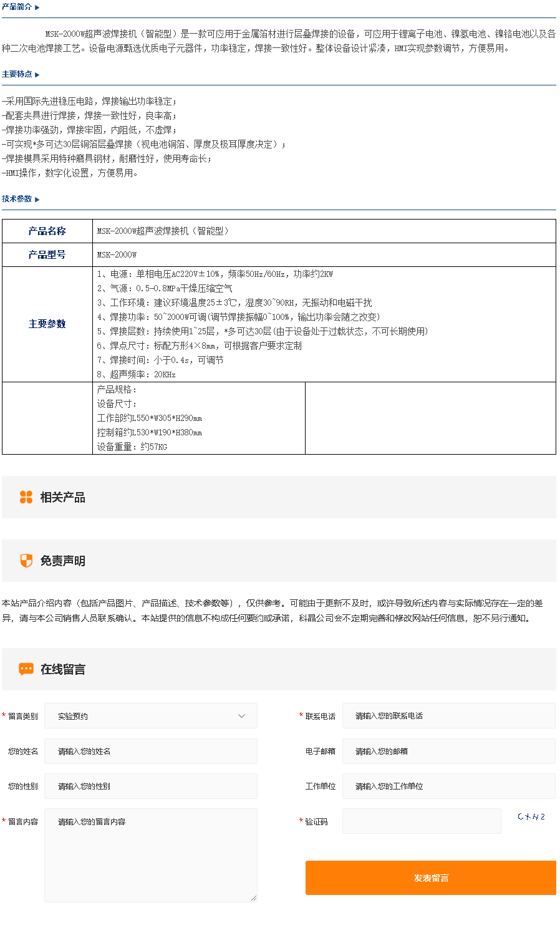Click the chevron in 实验预约 selector
Screen dimensions: 560x943
coord(242,716)
